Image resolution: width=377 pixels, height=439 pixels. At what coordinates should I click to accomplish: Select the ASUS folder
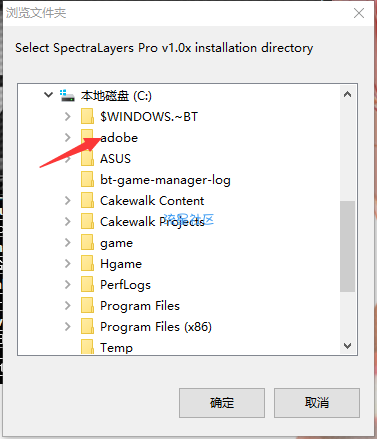tap(115, 159)
